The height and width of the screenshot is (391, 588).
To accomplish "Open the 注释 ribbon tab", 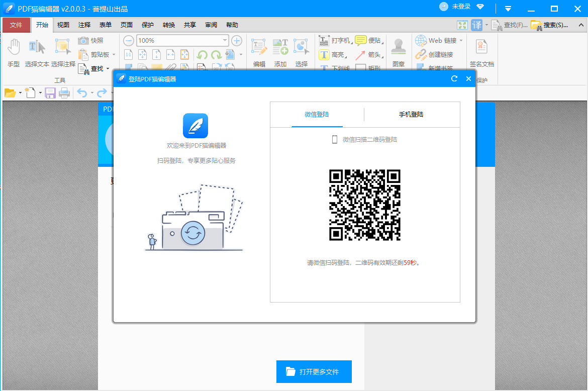I will [x=84, y=24].
